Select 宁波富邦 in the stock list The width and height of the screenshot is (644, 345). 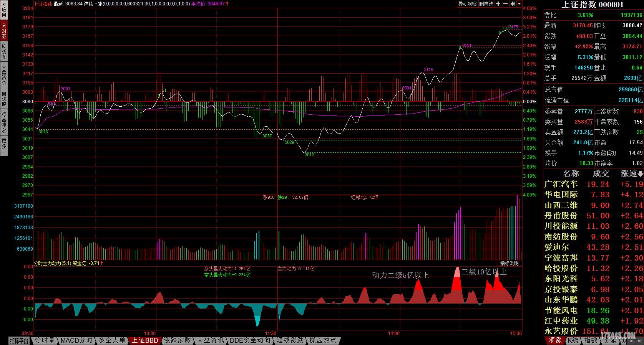click(594, 258)
